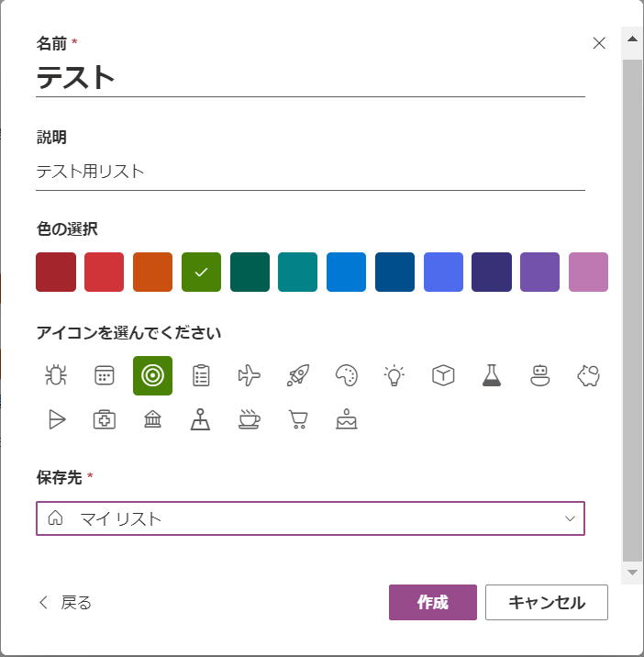Screen dimensions: 644x657
Task: Pick the purple color swatch
Action: tap(539, 272)
